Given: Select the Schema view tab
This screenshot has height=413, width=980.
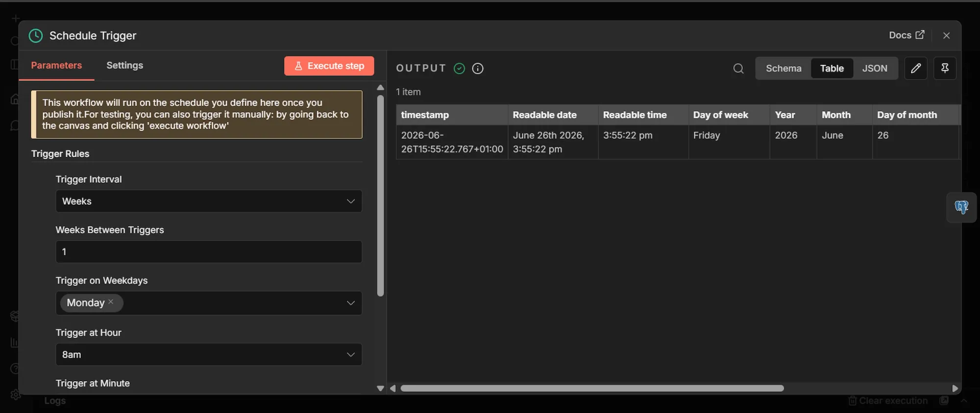Looking at the screenshot, I should [x=784, y=68].
